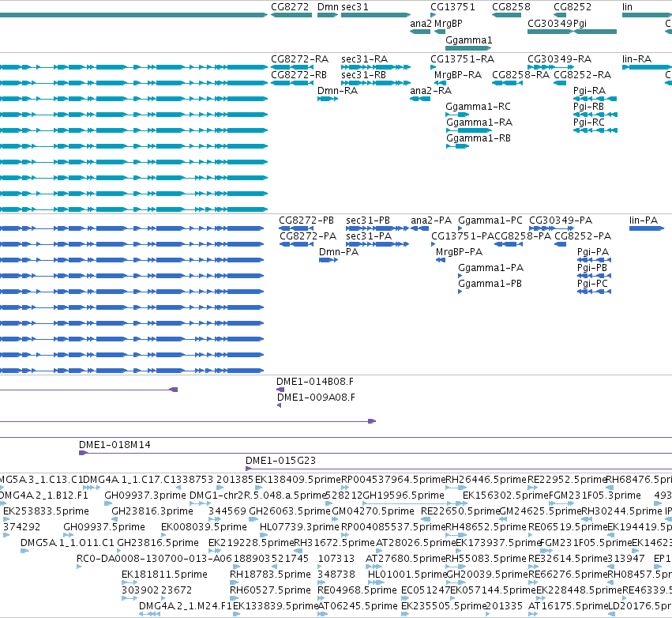Click protein Ggamma1-PB
The image size is (672, 618).
[490, 284]
